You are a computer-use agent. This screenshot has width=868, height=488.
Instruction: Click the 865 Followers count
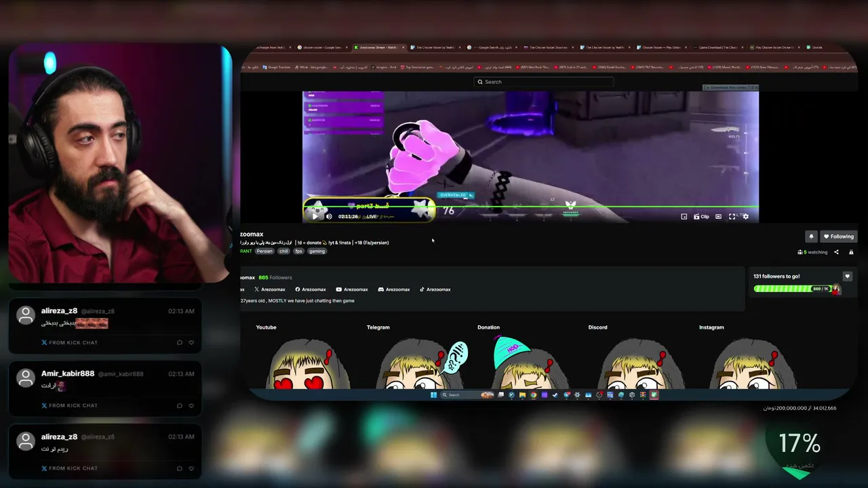coord(275,277)
